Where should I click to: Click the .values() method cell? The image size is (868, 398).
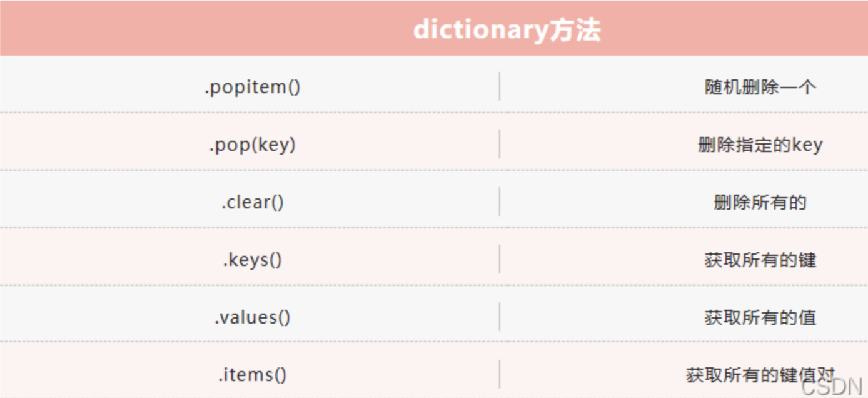(x=252, y=317)
